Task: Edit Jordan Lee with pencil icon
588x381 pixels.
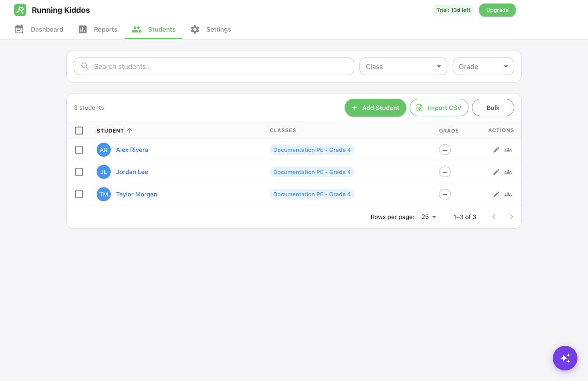Action: [x=496, y=172]
